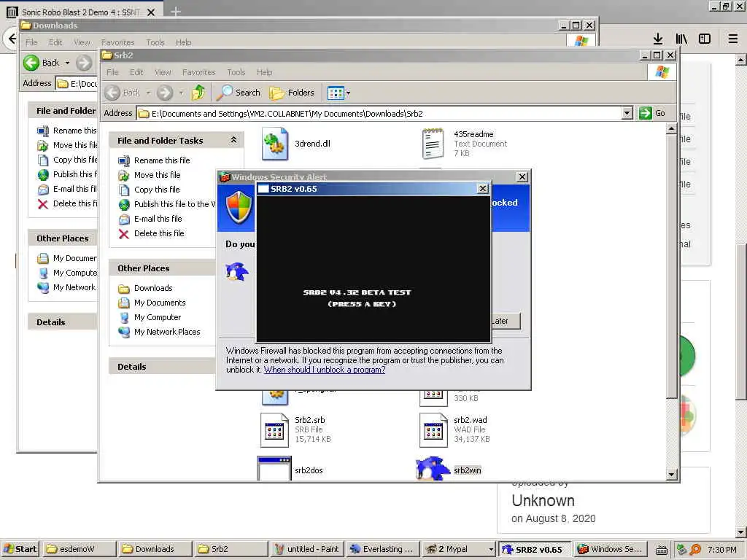Open Search in the Srb2 window toolbar
Viewport: 747px width, 560px height.
click(239, 93)
